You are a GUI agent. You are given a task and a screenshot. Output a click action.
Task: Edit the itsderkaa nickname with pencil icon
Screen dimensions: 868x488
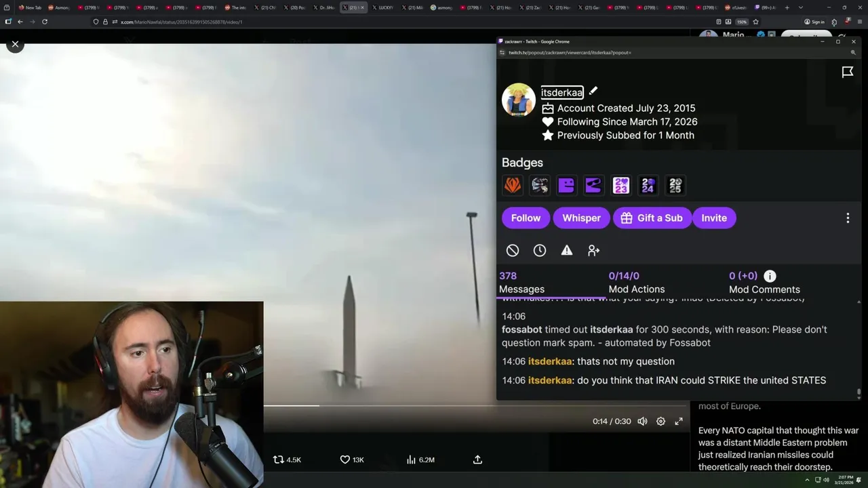click(593, 91)
